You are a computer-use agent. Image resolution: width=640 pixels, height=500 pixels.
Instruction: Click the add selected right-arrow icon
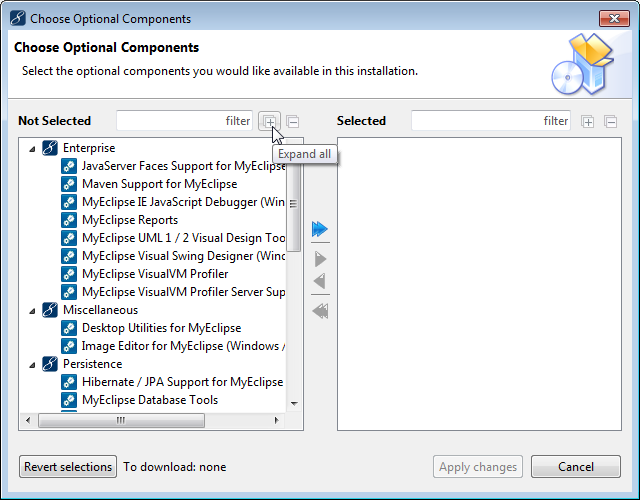tap(320, 259)
